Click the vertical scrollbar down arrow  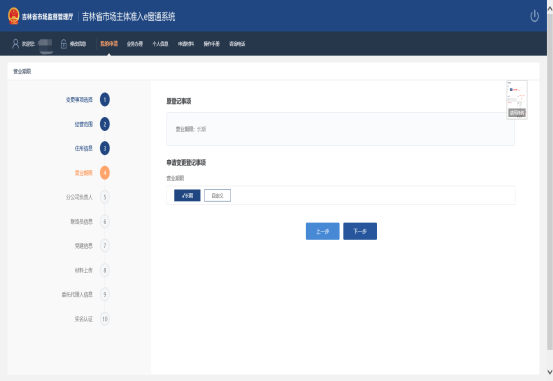tap(549, 372)
